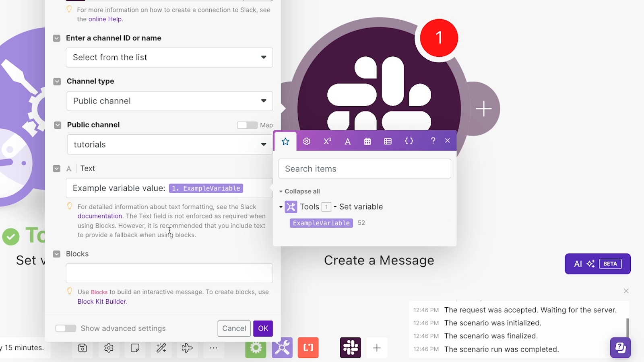
Task: Click purple Tools icon in bottom bar
Action: (282, 348)
